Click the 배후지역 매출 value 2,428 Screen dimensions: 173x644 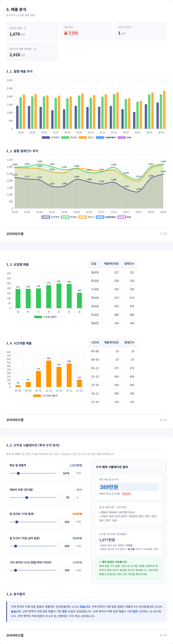pos(15,55)
